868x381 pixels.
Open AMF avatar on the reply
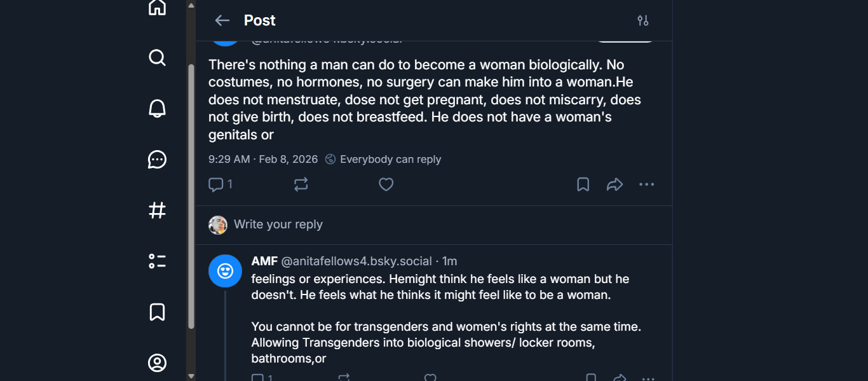225,271
